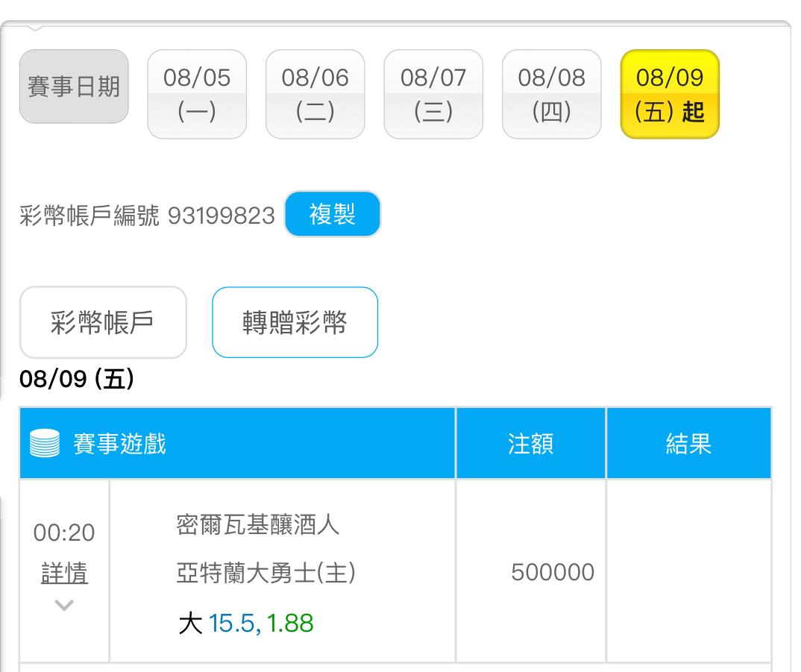The image size is (801, 672).
Task: Select the 08/09 (五) 起 date tab
Action: [x=670, y=94]
